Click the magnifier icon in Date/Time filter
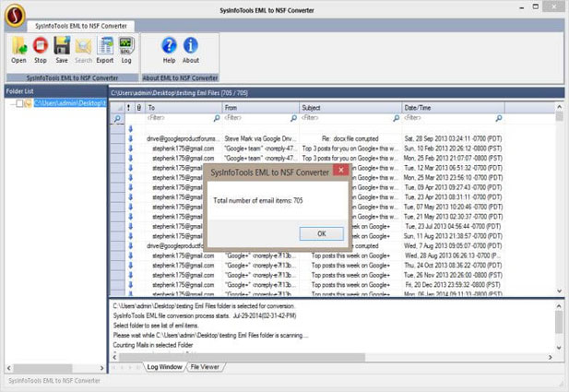 click(499, 118)
